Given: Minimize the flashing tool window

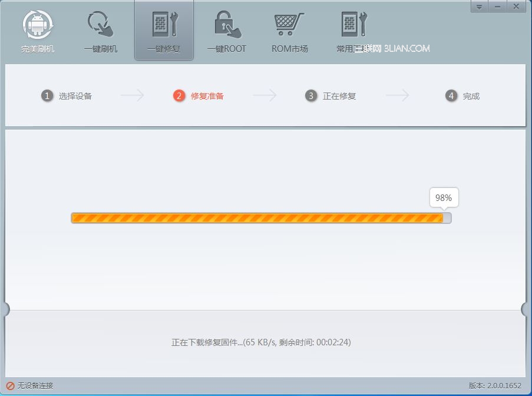Looking at the screenshot, I should pos(497,6).
